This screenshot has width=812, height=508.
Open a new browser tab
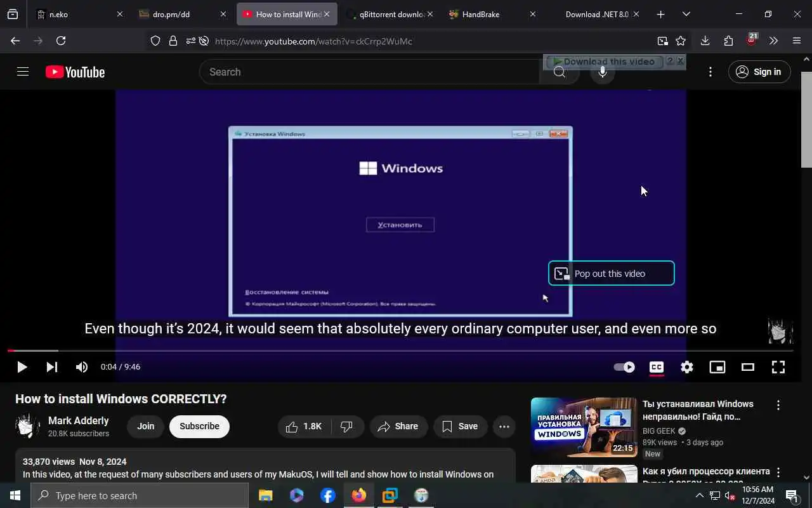pyautogui.click(x=660, y=14)
